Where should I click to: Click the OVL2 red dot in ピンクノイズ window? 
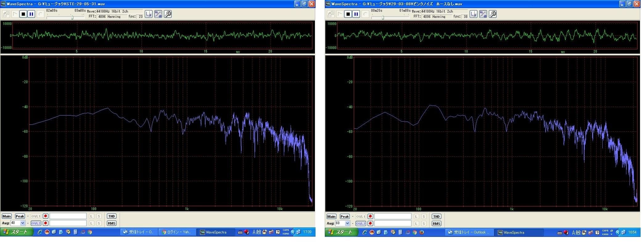point(370,223)
